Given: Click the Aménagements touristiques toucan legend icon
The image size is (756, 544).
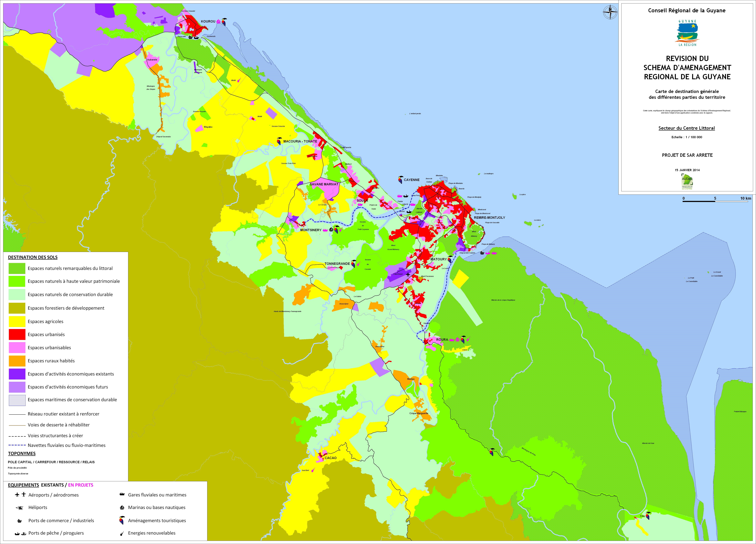Looking at the screenshot, I should (x=122, y=520).
